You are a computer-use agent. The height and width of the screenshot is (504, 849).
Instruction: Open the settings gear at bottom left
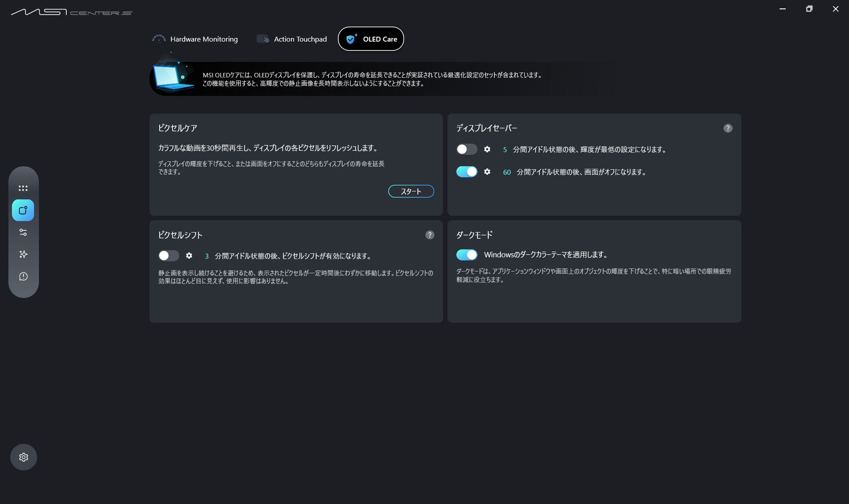23,457
